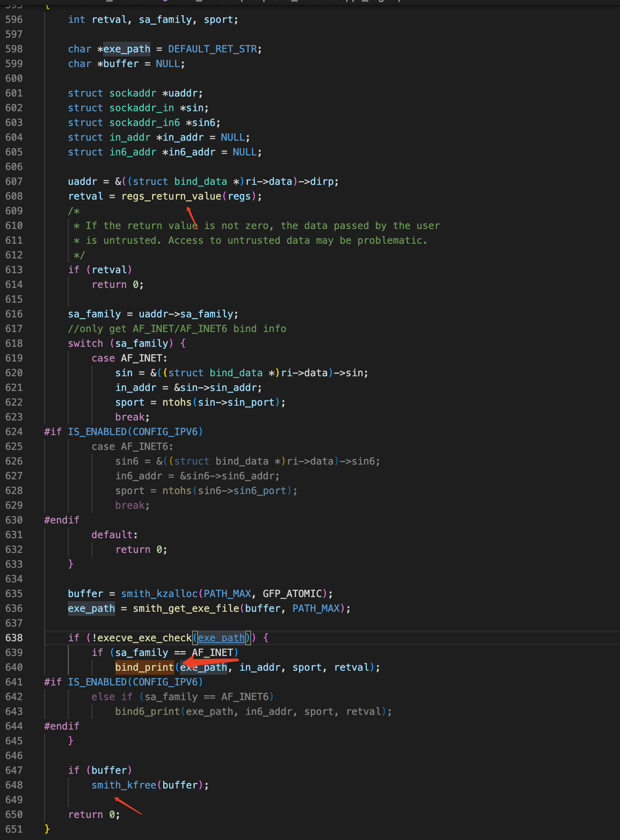The width and height of the screenshot is (620, 840).
Task: Click line number 596 in the gutter
Action: [14, 20]
